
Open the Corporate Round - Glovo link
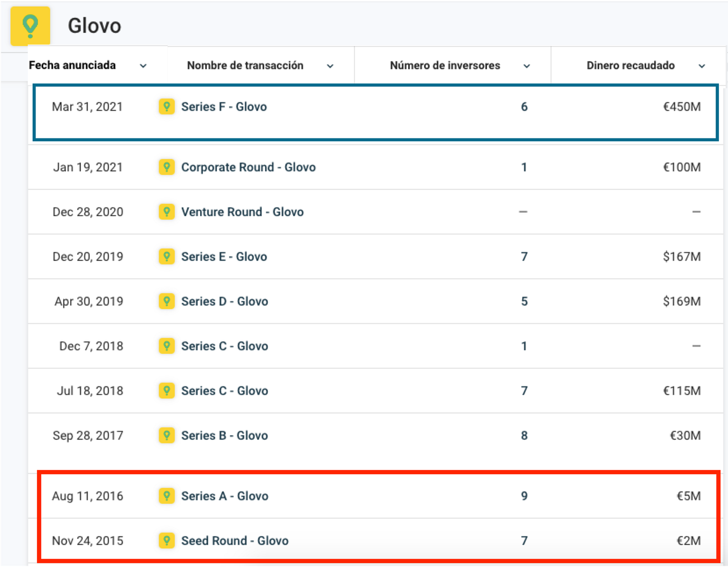(248, 167)
